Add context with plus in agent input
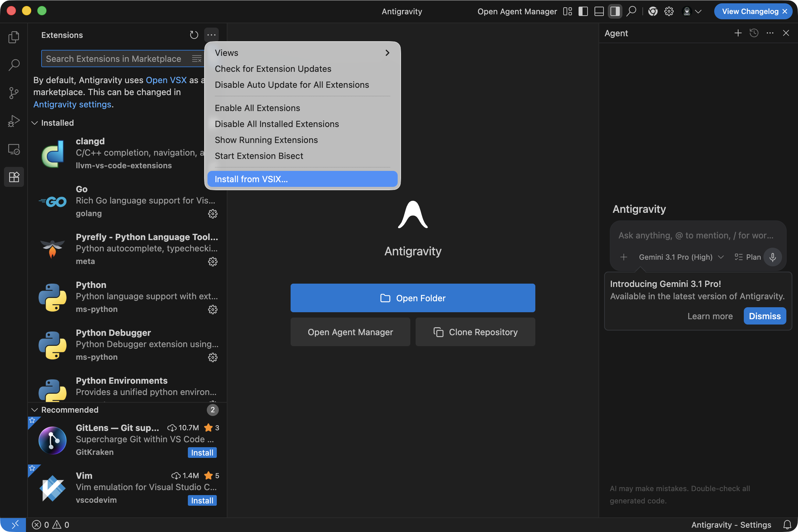Viewport: 798px width, 532px height. coord(624,257)
